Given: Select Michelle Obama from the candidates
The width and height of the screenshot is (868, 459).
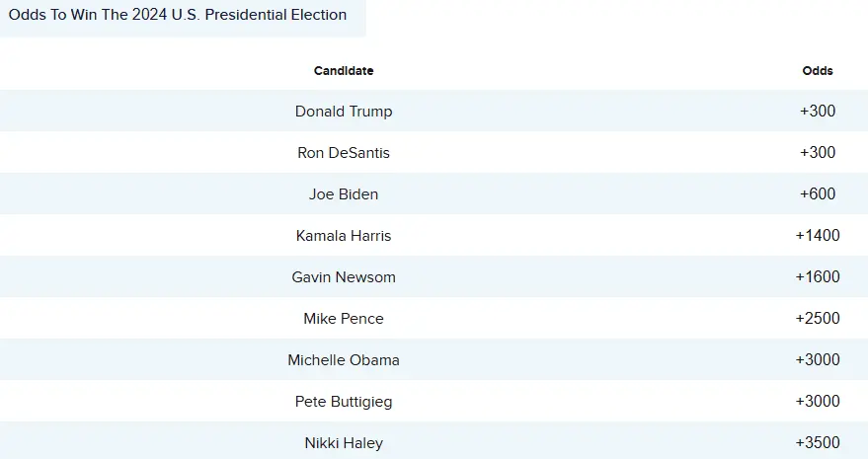Looking at the screenshot, I should tap(344, 360).
